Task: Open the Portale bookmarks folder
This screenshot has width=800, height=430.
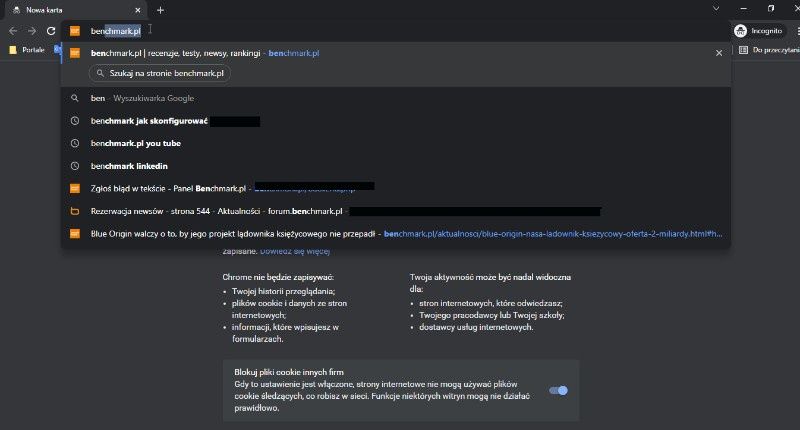Action: click(28, 50)
